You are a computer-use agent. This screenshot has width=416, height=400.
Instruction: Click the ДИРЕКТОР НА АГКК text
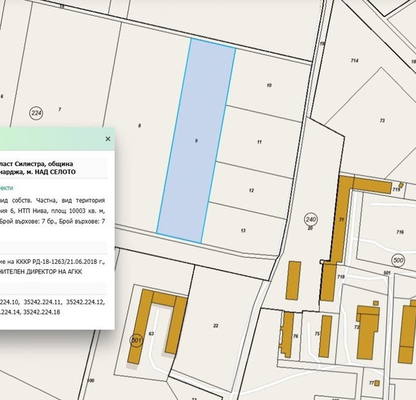click(54, 272)
